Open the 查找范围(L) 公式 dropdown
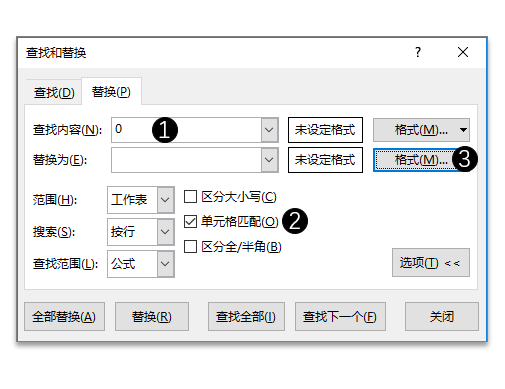The width and height of the screenshot is (505, 389). 165,264
